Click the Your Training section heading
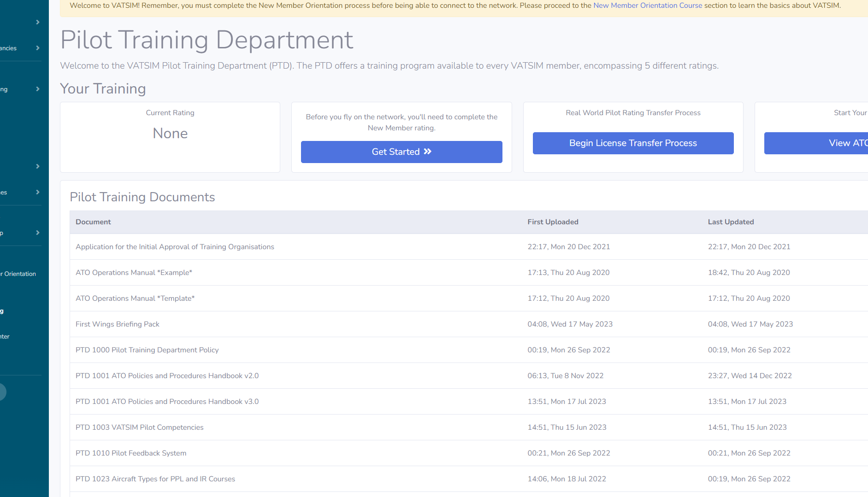The height and width of the screenshot is (497, 868). [x=103, y=88]
